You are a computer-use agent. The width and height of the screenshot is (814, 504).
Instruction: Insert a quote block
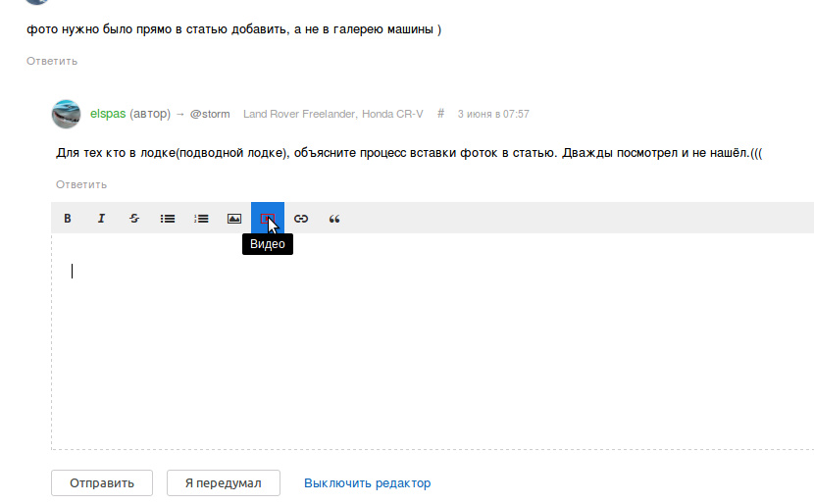(x=334, y=219)
